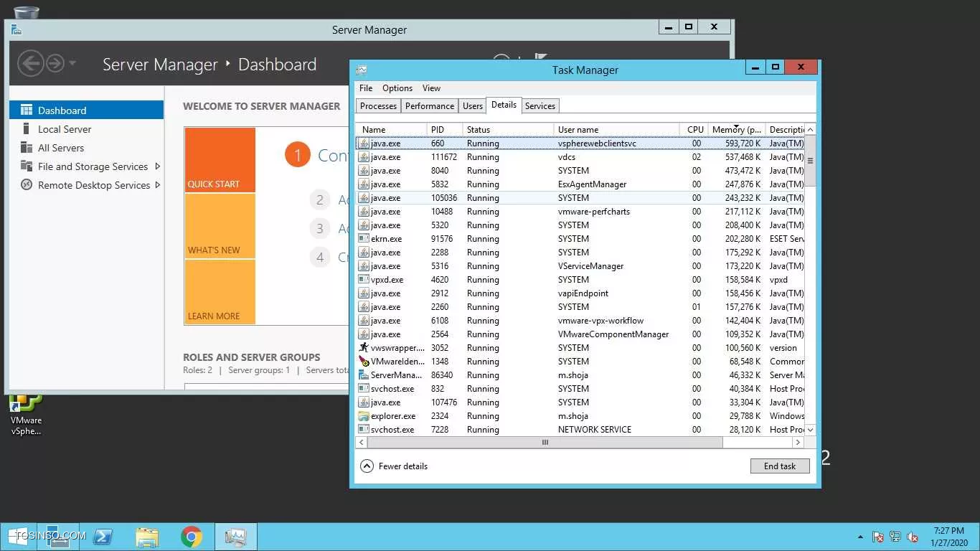Open Server Manager navigation history dropdown
980x551 pixels.
(x=72, y=64)
